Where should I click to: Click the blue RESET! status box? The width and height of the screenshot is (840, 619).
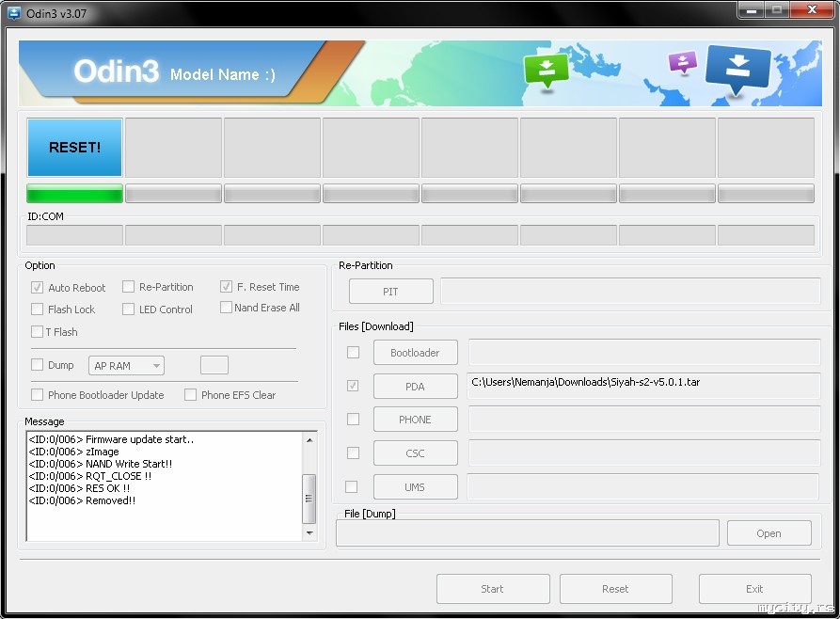tap(74, 148)
